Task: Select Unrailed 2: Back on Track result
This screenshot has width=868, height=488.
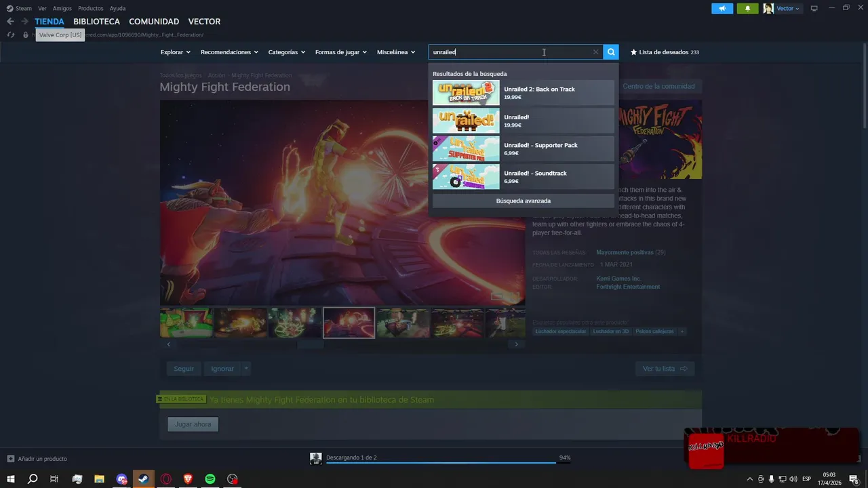Action: [x=524, y=93]
